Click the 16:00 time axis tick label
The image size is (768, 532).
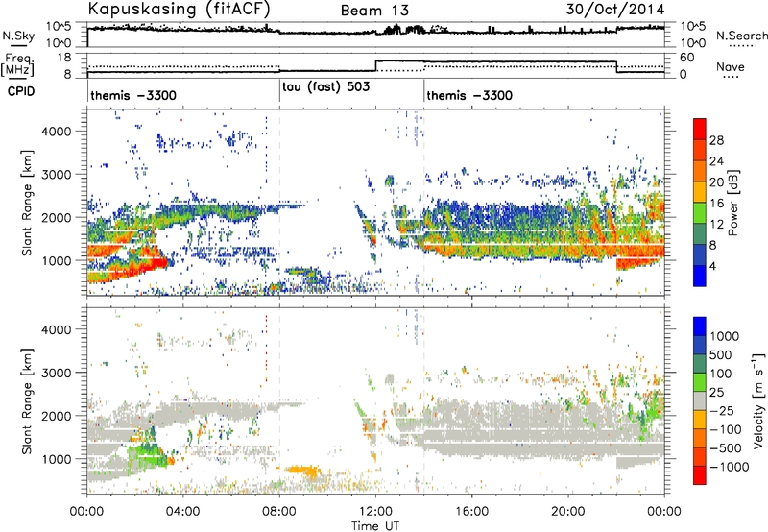tap(471, 511)
